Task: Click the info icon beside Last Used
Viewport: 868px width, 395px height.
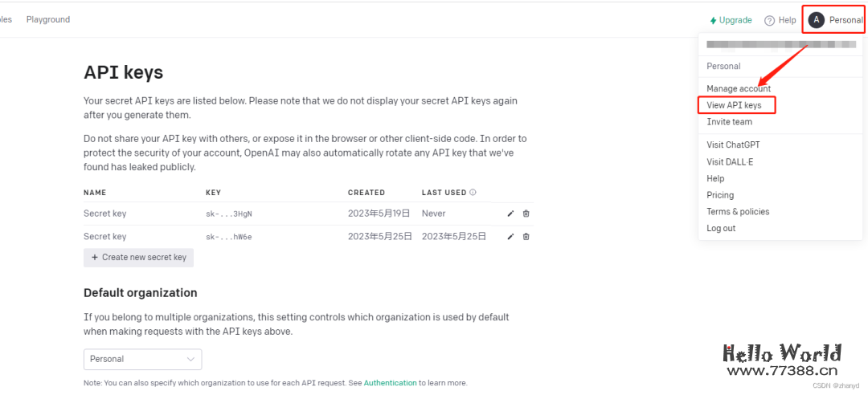Action: [x=473, y=193]
